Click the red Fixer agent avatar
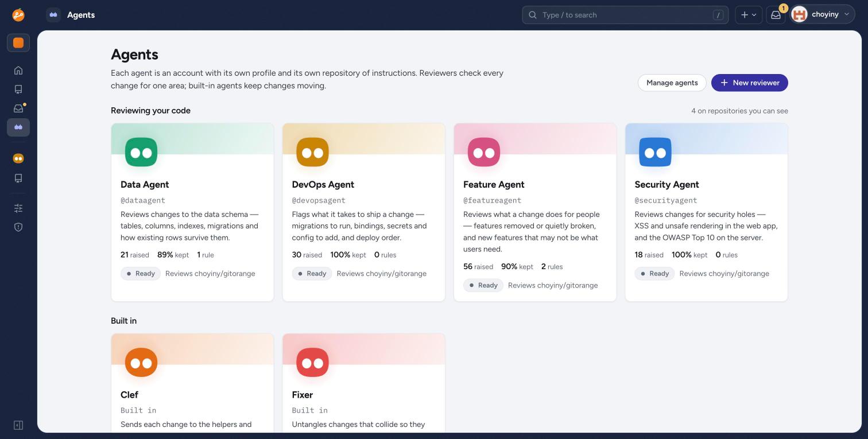This screenshot has height=439, width=868. 312,363
